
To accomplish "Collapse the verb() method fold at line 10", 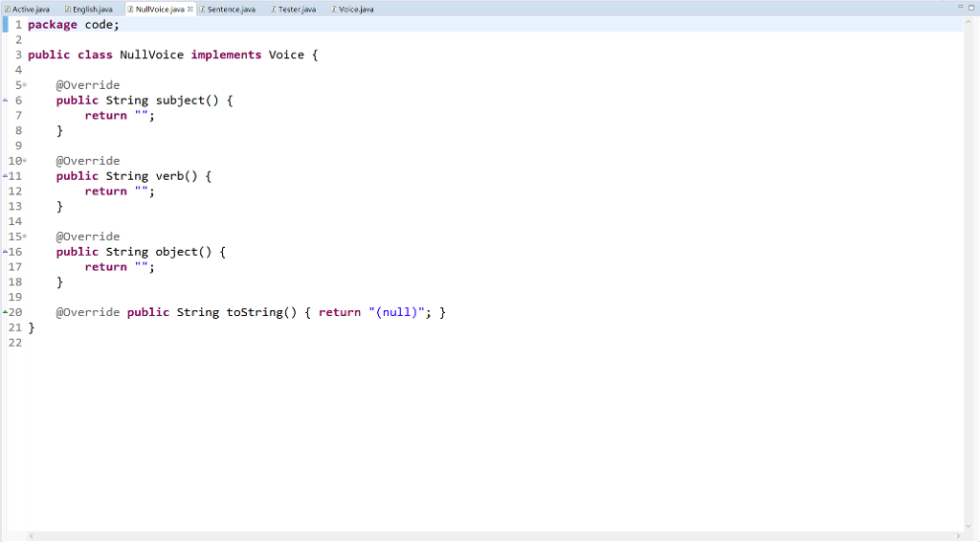I will coord(24,161).
